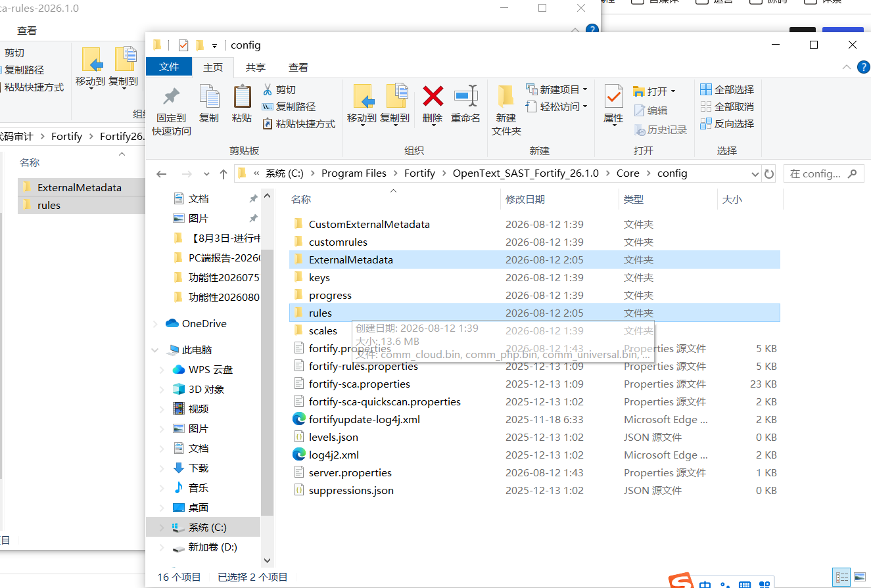Expand the address bar history dropdown

tap(755, 174)
